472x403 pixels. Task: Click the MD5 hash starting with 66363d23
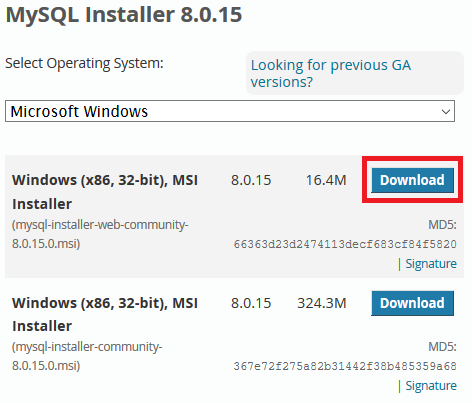[x=345, y=244]
